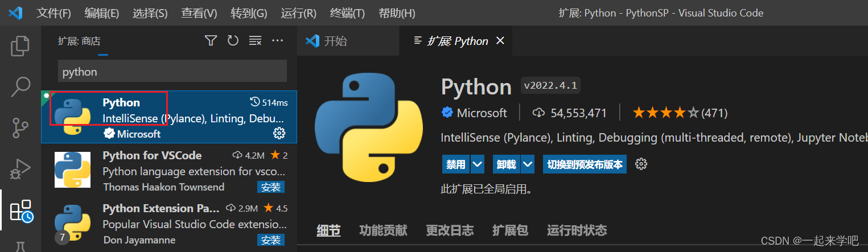Image resolution: width=868 pixels, height=252 pixels.
Task: Click star rating of Python extension
Action: pos(665,113)
